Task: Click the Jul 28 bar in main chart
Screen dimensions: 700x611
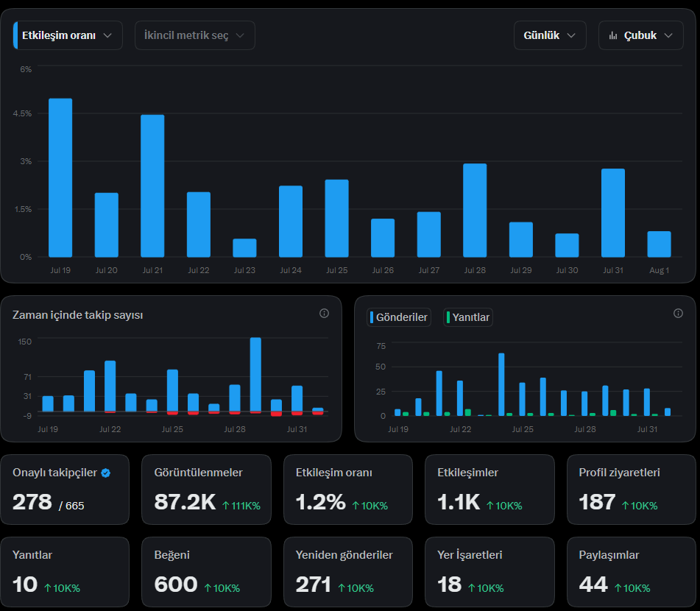Action: [475, 211]
